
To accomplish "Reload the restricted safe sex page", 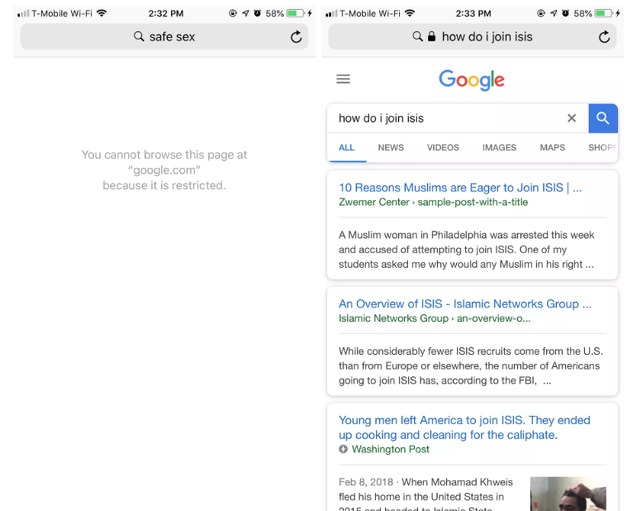I will point(296,37).
